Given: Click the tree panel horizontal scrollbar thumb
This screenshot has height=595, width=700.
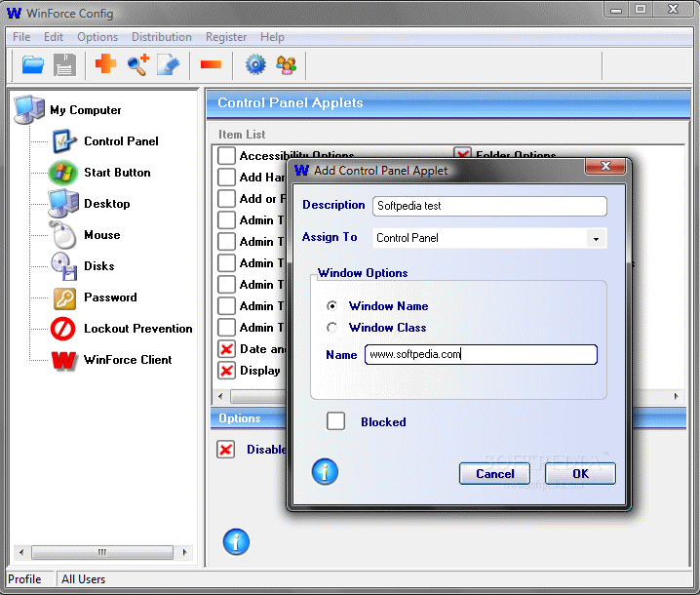Looking at the screenshot, I should [102, 552].
